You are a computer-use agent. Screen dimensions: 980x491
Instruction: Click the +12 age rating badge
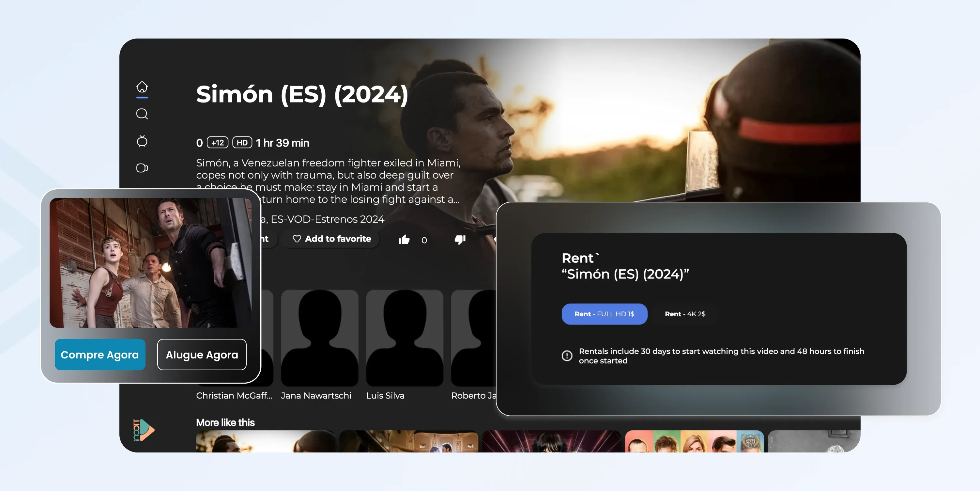[x=217, y=143]
